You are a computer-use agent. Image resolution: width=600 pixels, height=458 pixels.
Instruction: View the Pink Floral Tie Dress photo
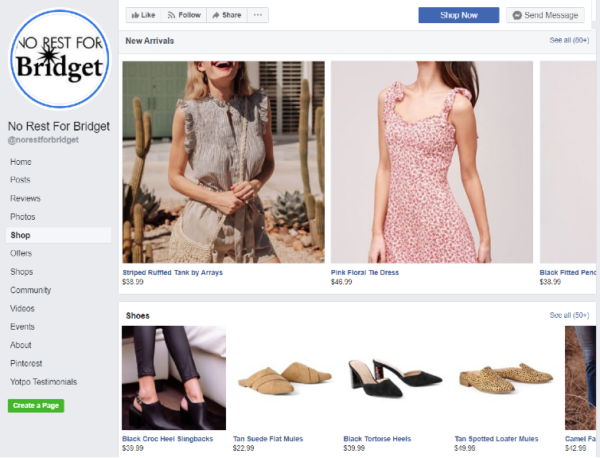431,162
